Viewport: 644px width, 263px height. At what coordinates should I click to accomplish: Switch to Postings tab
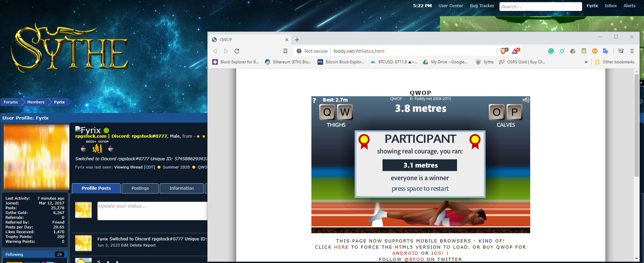point(140,188)
